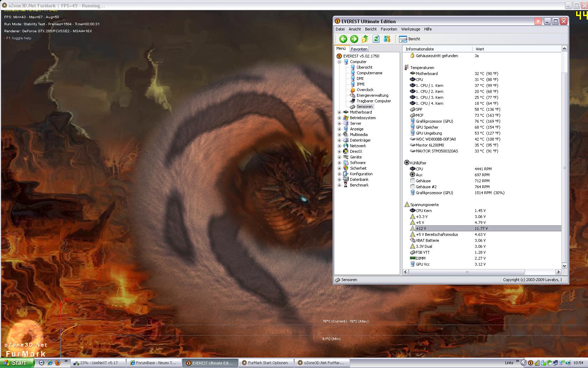This screenshot has width=588, height=368.
Task: Open the Start menu
Action: click(x=17, y=363)
